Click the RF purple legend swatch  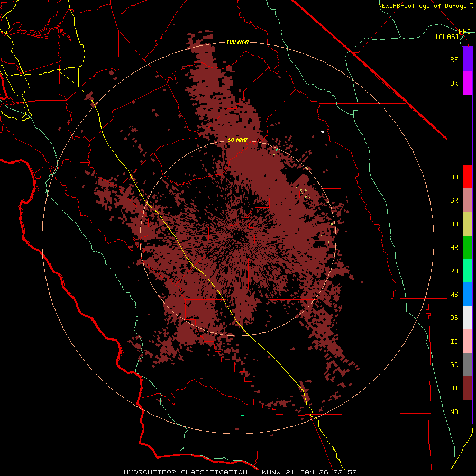[467, 59]
